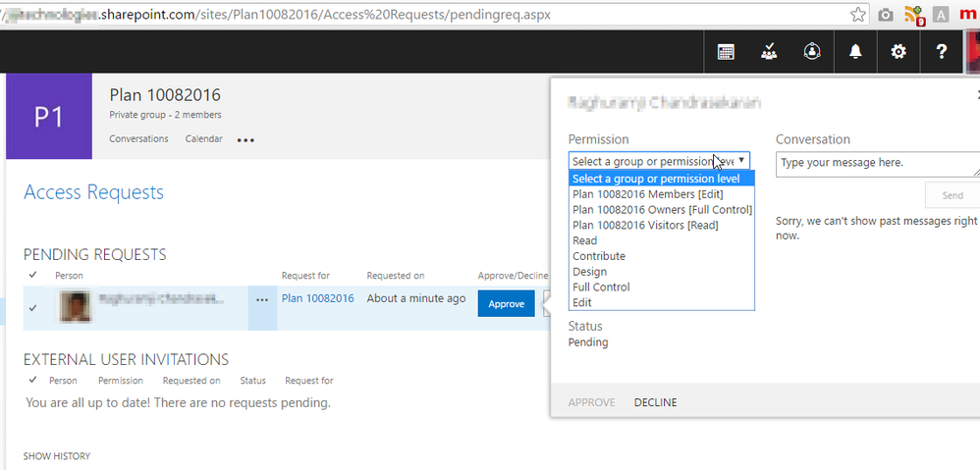The width and height of the screenshot is (980, 470).
Task: Click the Access Requests page heading
Action: 93,192
